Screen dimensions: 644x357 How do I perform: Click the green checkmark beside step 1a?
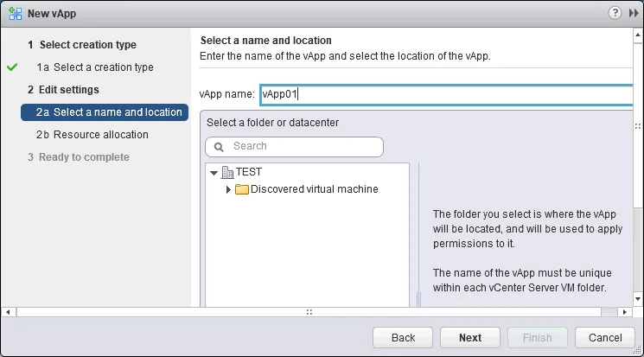point(12,67)
